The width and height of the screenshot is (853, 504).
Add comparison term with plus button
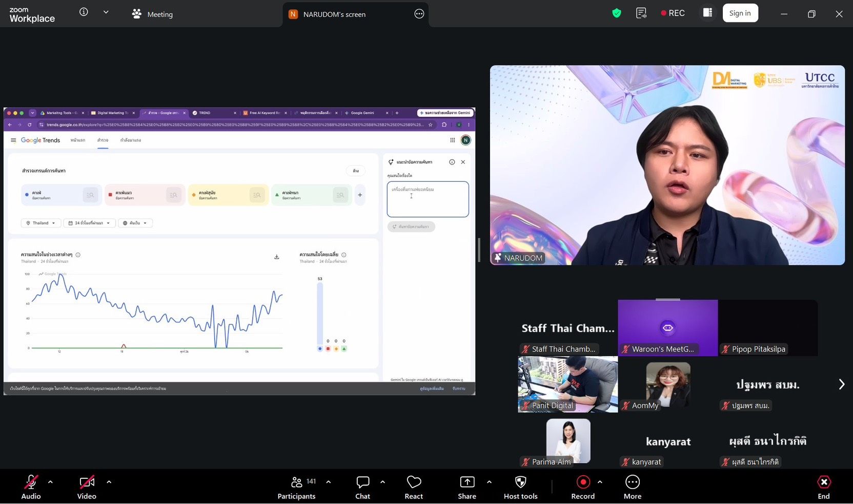[360, 195]
